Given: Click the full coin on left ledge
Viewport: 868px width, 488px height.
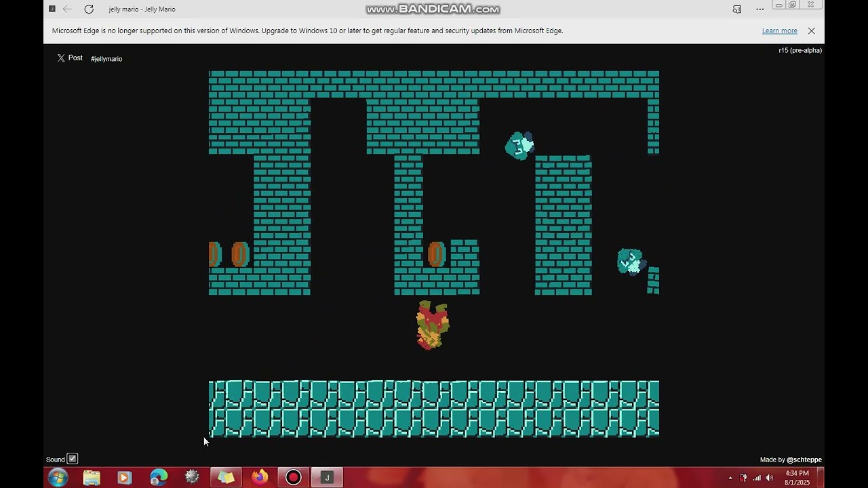Looking at the screenshot, I should pyautogui.click(x=241, y=254).
